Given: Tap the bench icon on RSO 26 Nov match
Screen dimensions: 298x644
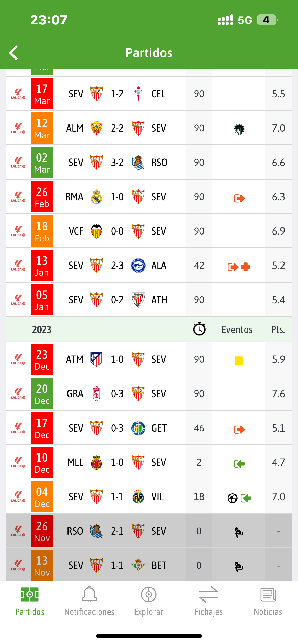Looking at the screenshot, I should [x=239, y=532].
